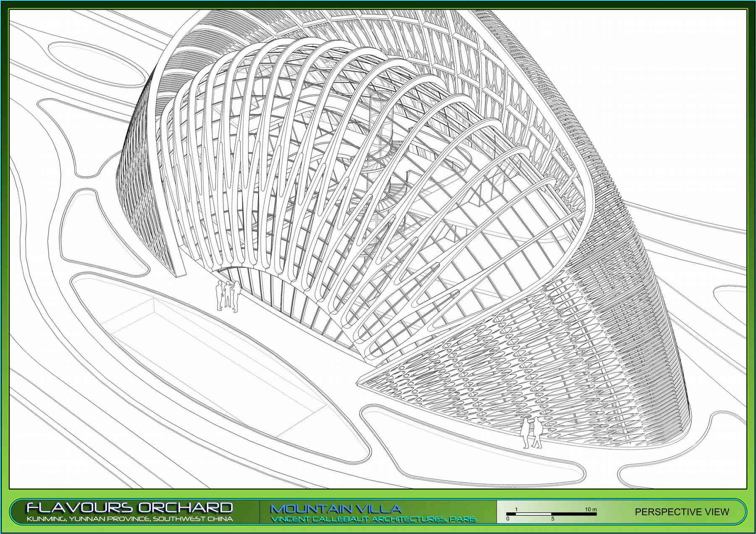
Task: Select the group of three human figures
Action: pos(227,295)
